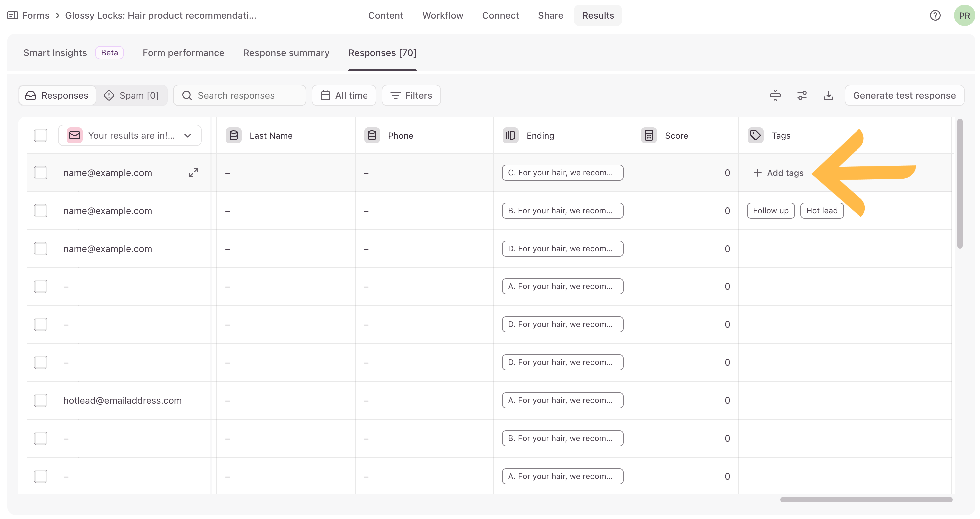Screen dimensions: 980x519
Task: Open the Filters menu
Action: (411, 95)
